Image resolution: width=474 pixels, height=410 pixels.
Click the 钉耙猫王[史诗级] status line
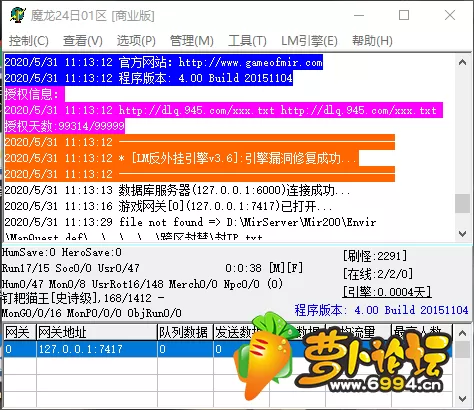pos(83,298)
